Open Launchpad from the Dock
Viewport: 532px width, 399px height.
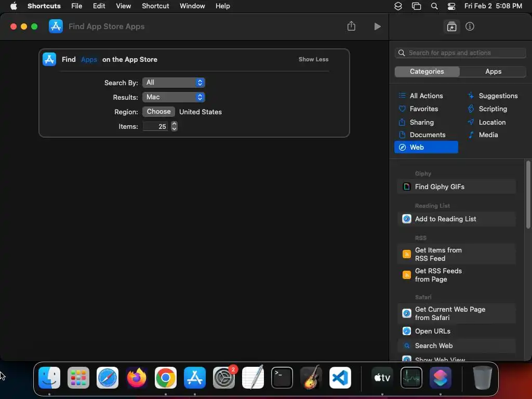78,378
